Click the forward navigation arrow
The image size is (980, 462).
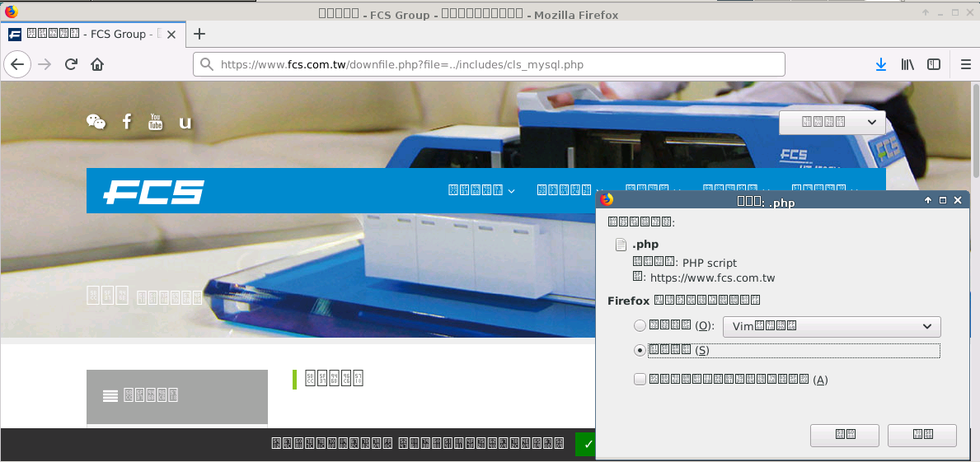45,64
